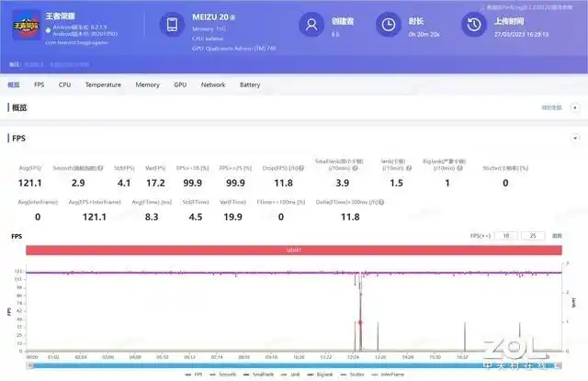Collapse the FPS section arrow
Image resolution: width=588 pixels, height=381 pixels.
[x=575, y=138]
